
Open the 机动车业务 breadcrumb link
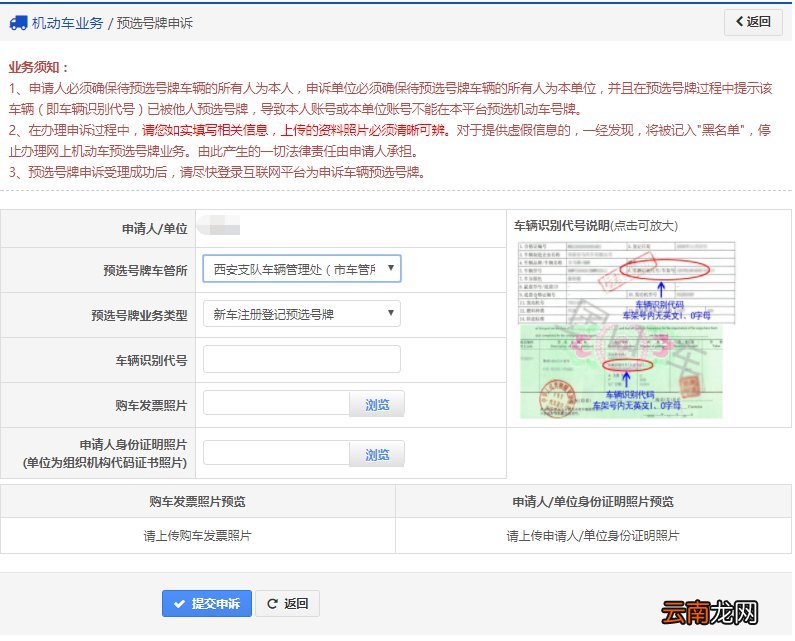(x=67, y=23)
